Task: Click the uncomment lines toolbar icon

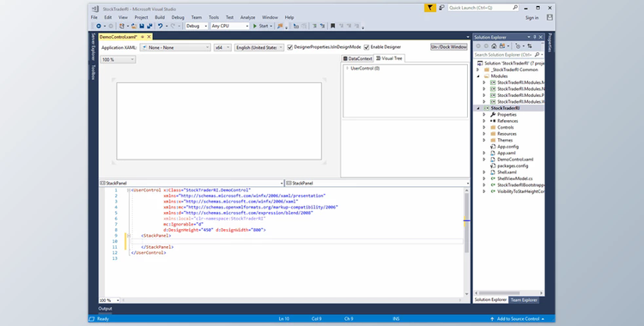Action: click(322, 26)
